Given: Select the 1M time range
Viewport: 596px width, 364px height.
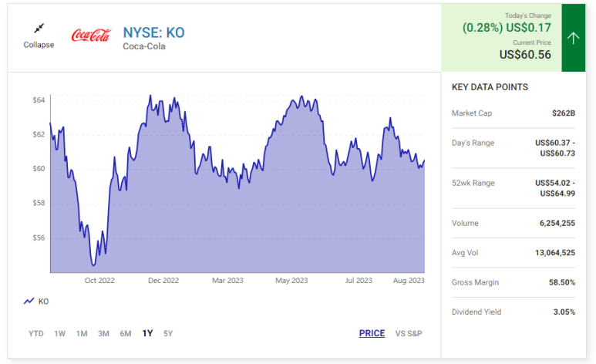Looking at the screenshot, I should click(x=82, y=334).
